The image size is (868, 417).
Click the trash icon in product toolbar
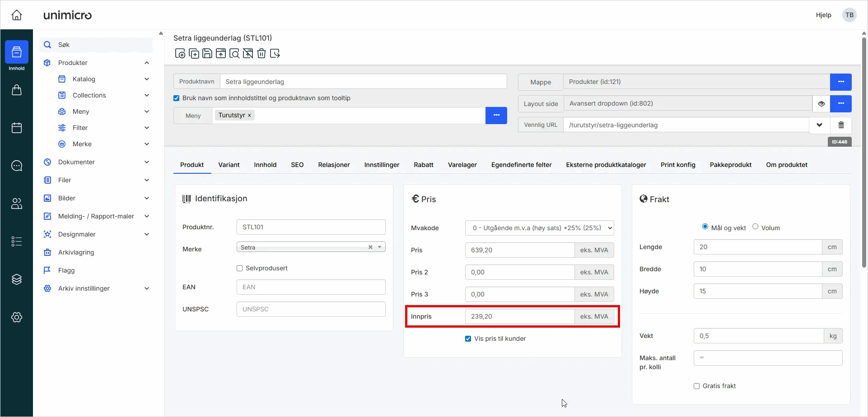tap(261, 54)
